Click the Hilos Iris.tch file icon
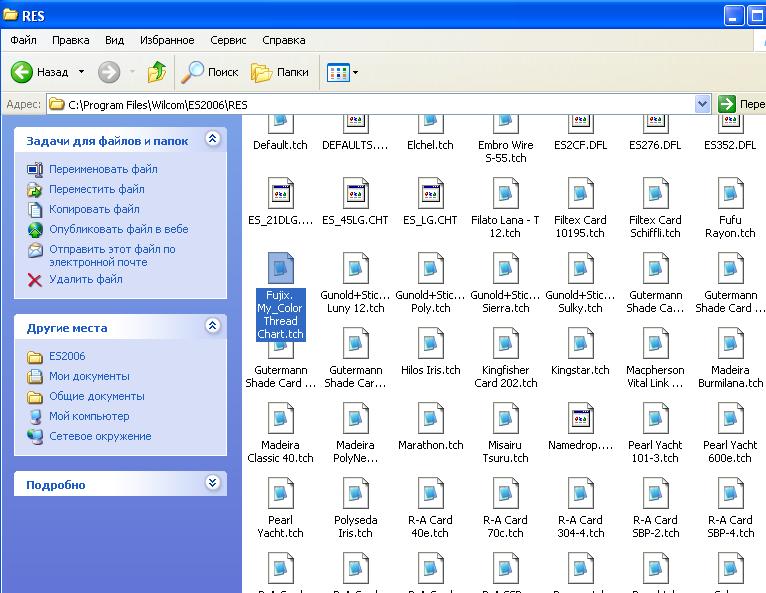766x593 pixels. coord(430,343)
